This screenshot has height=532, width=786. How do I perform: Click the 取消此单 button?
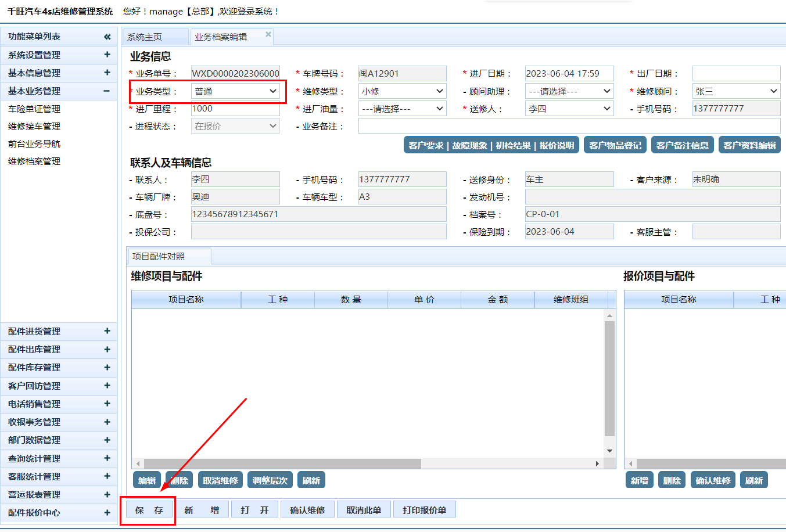364,510
